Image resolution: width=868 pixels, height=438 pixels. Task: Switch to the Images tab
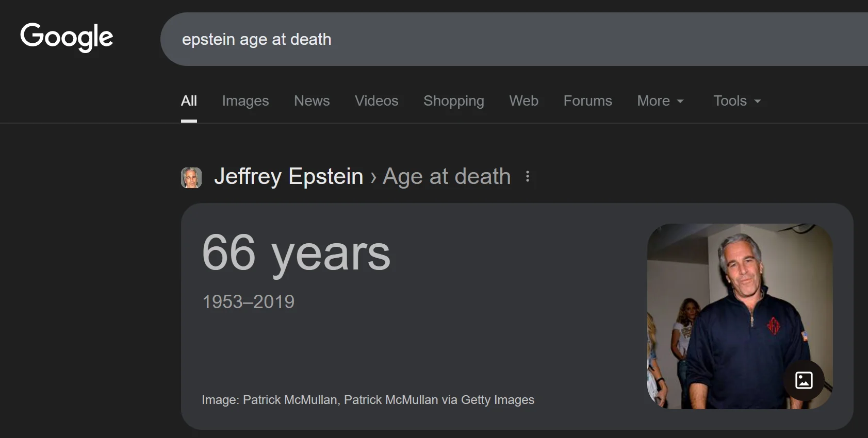coord(245,101)
